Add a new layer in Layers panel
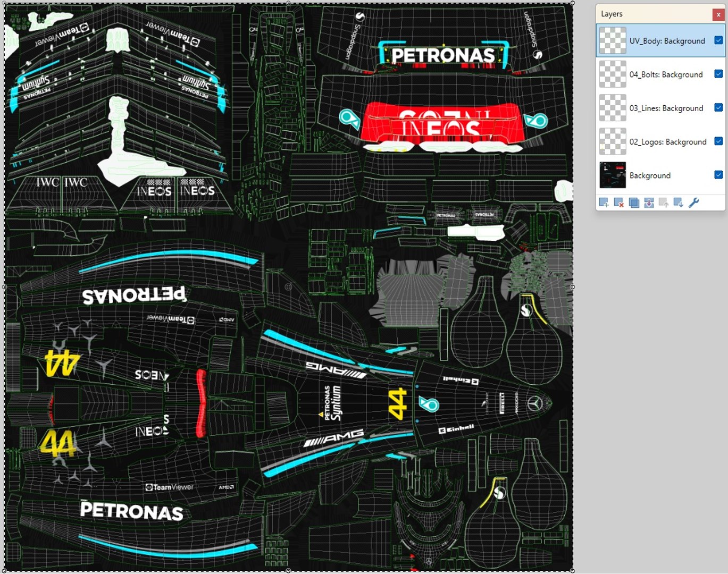Image resolution: width=728 pixels, height=574 pixels. pyautogui.click(x=604, y=202)
